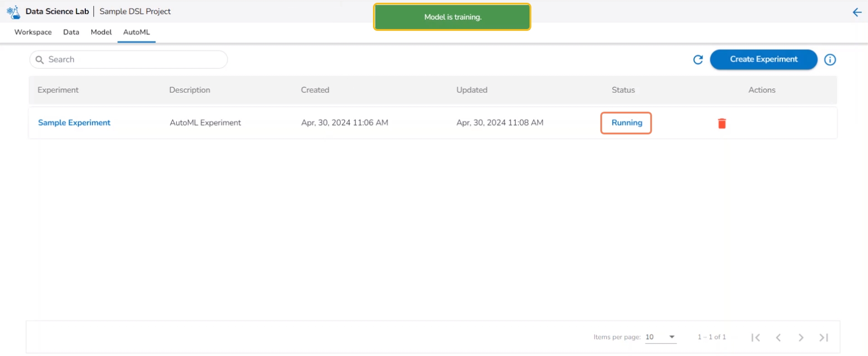Screen dimensions: 868x356
Task: Click the Running status badge
Action: click(x=626, y=123)
